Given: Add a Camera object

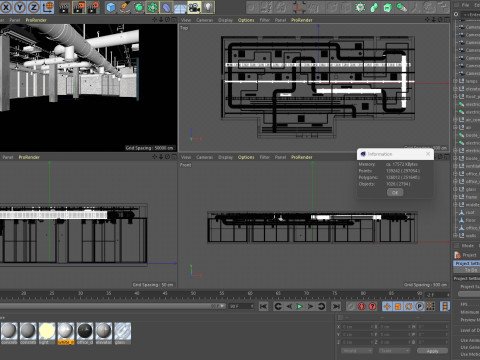Looking at the screenshot, I should [194, 7].
